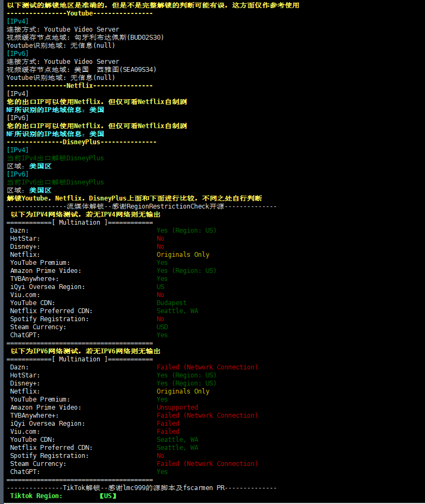Click the red 'No' beside Disney+ in IPv4 test

[x=160, y=247]
